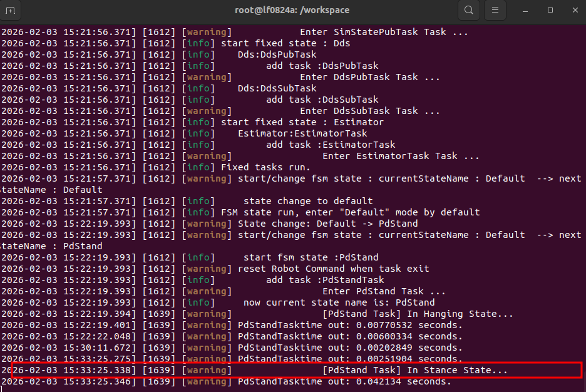Click 'reset Robot Command when task exit' text

[333, 269]
